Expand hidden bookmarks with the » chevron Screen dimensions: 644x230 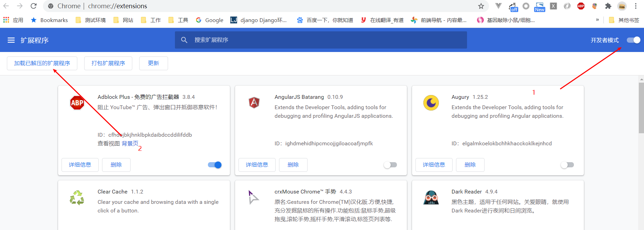pos(598,20)
